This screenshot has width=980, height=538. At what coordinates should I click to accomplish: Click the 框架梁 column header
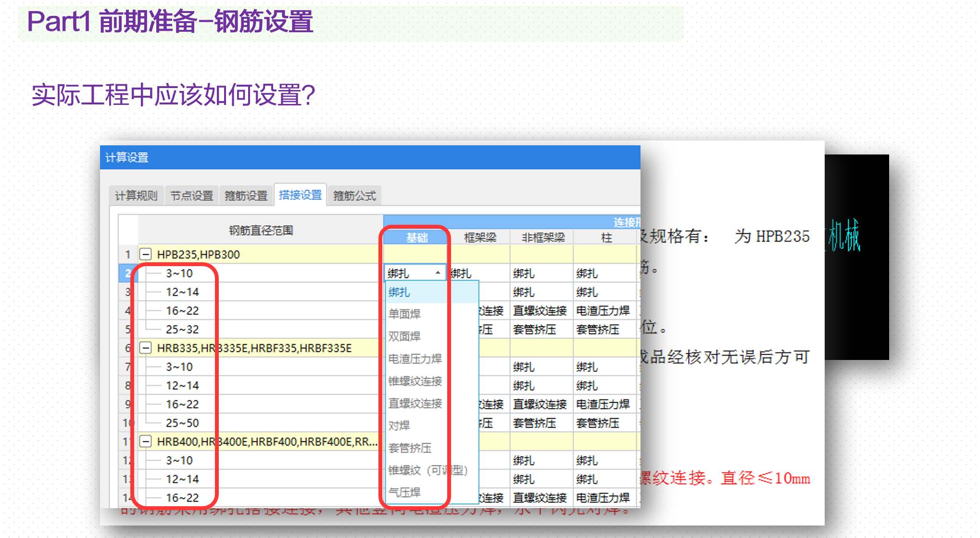click(480, 238)
